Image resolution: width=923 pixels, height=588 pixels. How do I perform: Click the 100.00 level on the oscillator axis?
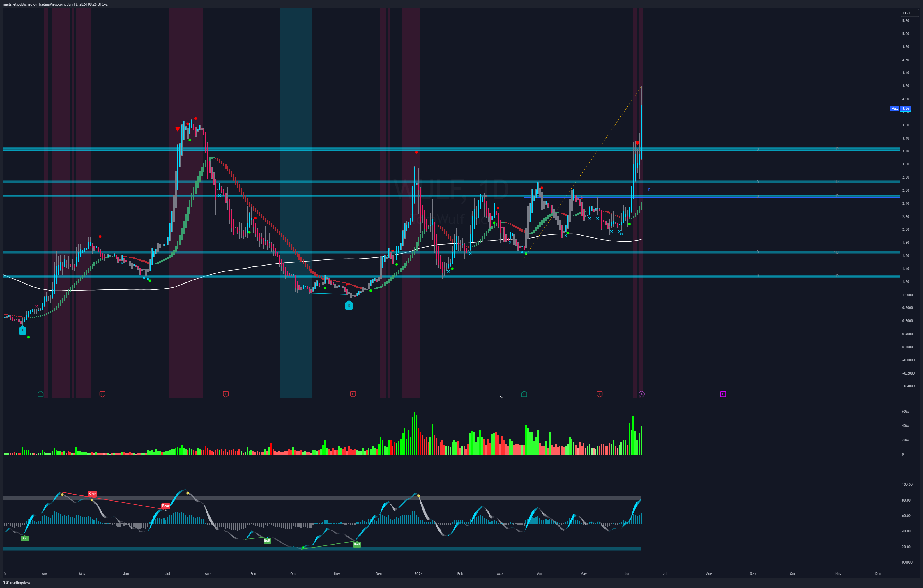pos(907,485)
